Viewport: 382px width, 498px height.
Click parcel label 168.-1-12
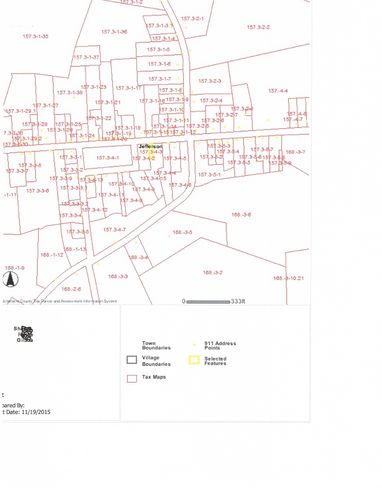point(52,255)
